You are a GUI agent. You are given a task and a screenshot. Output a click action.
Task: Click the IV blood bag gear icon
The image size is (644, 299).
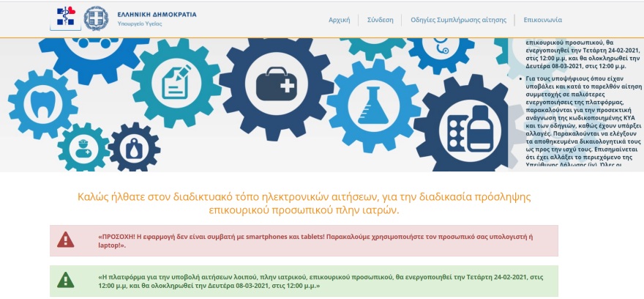tap(134, 147)
